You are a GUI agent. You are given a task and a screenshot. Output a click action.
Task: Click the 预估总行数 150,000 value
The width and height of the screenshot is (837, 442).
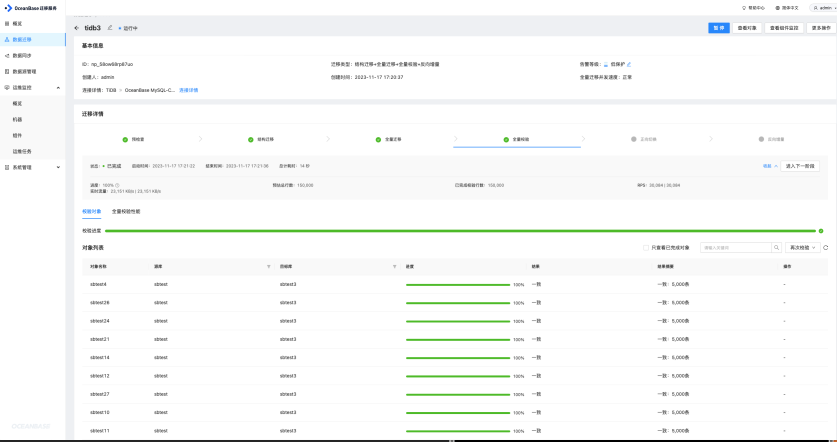click(305, 185)
